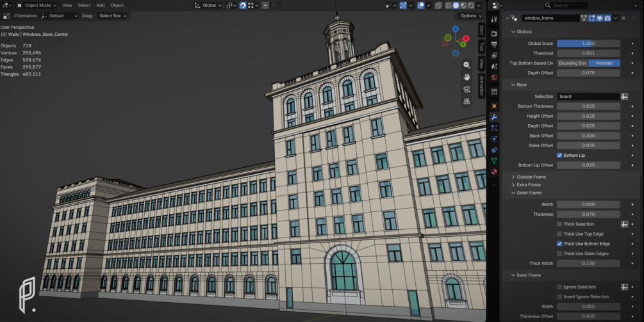This screenshot has height=322, width=644.
Task: Open the Add menu
Action: [x=100, y=5]
